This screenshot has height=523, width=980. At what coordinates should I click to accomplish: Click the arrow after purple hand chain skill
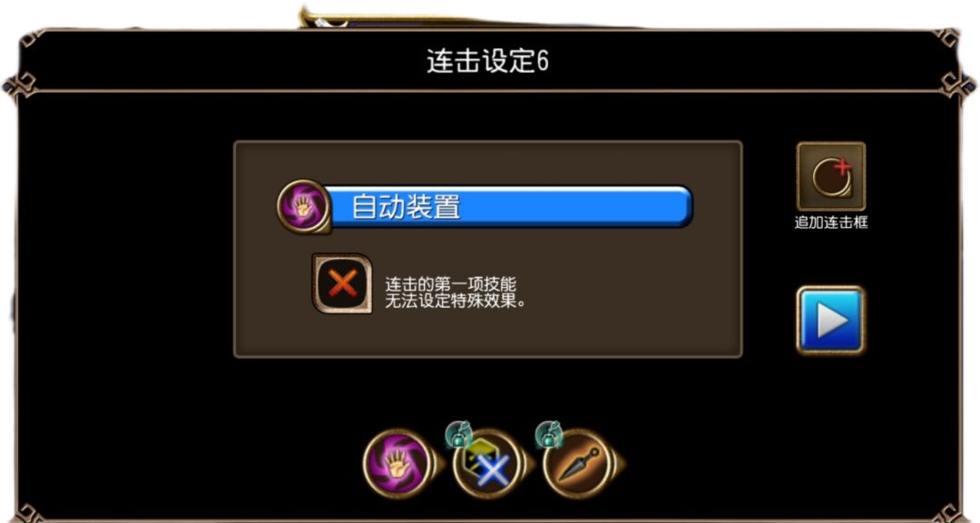(x=438, y=464)
